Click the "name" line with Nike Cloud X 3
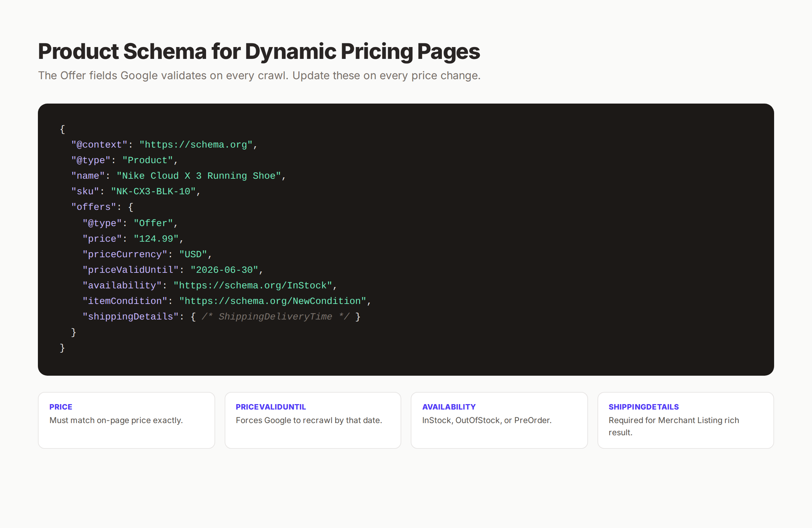This screenshot has width=812, height=528. (x=178, y=176)
